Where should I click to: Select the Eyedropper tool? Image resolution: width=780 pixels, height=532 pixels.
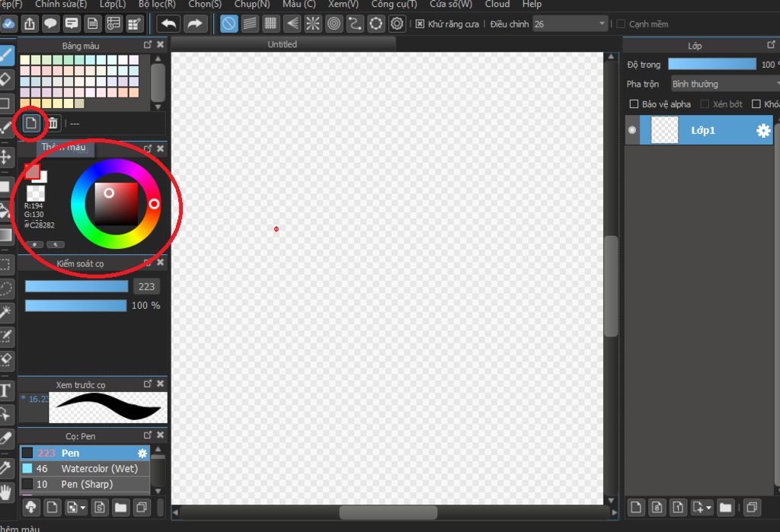click(x=5, y=467)
